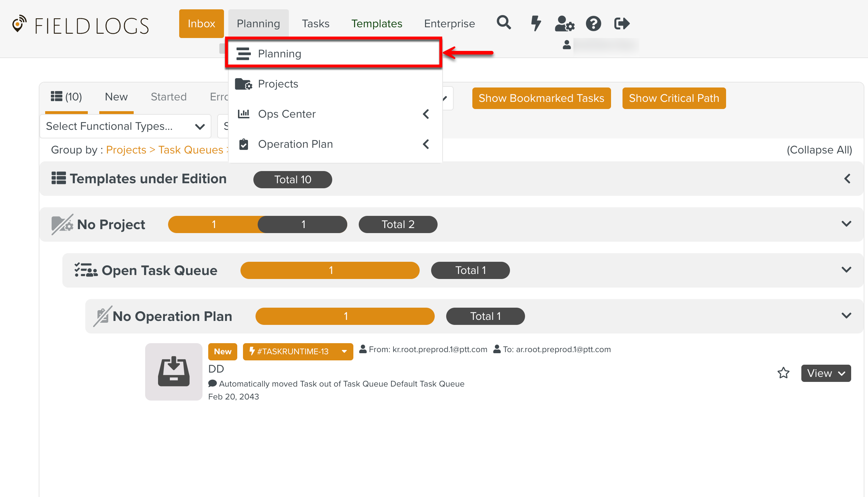
Task: Toggle Show Bookmarked Tasks filter
Action: tap(541, 98)
